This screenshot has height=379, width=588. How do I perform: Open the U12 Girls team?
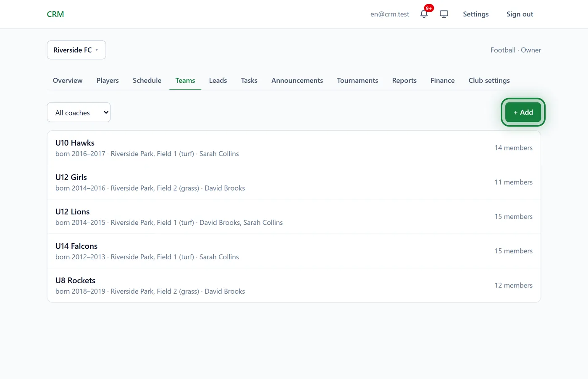(x=294, y=182)
